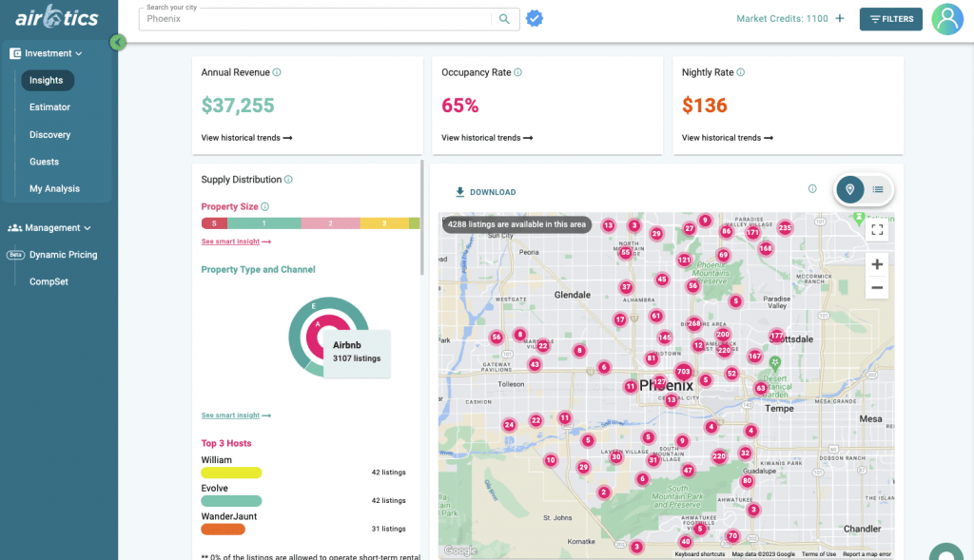Click the info icon on the map

click(811, 189)
